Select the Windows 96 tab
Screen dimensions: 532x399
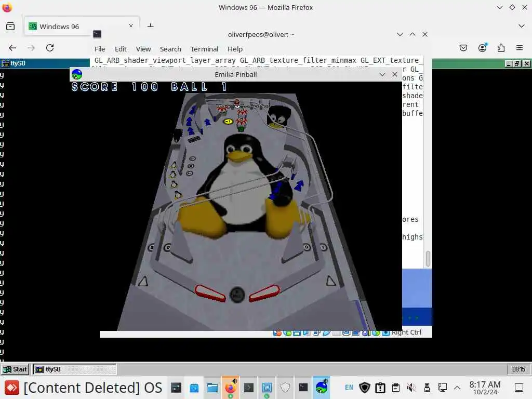click(82, 26)
